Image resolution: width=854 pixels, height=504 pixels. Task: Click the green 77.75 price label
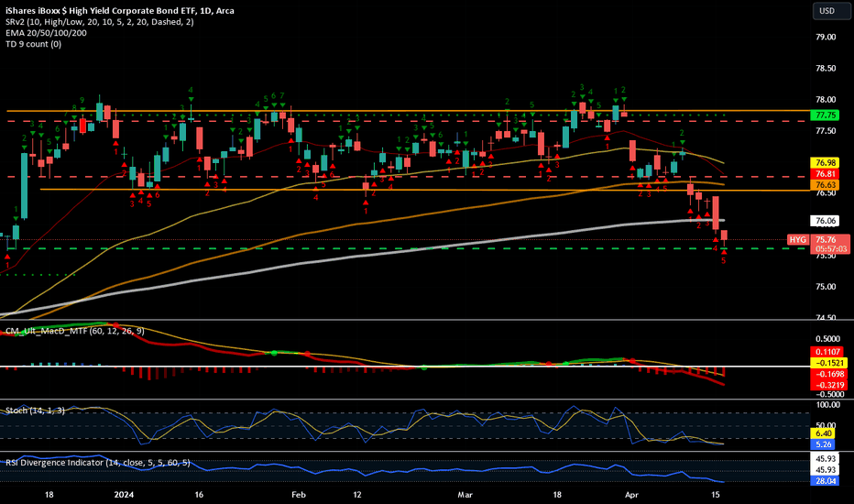[x=825, y=115]
